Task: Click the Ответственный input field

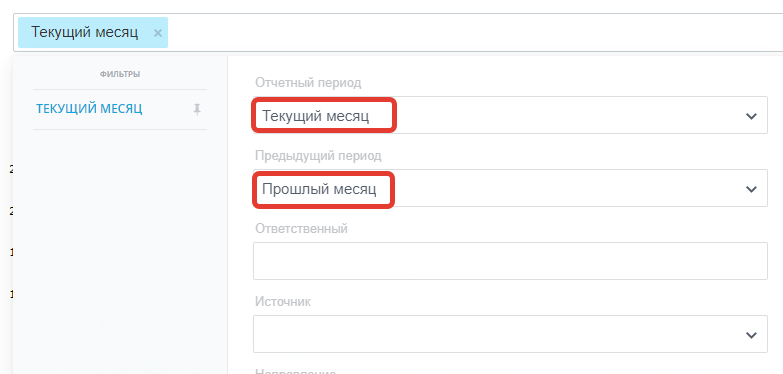Action: click(510, 261)
